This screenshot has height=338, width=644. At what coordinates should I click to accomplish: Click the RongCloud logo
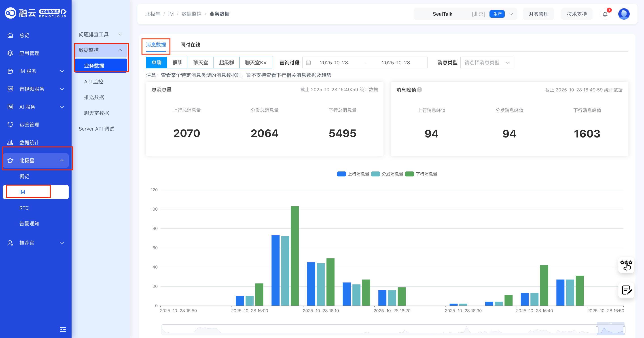[x=36, y=13]
